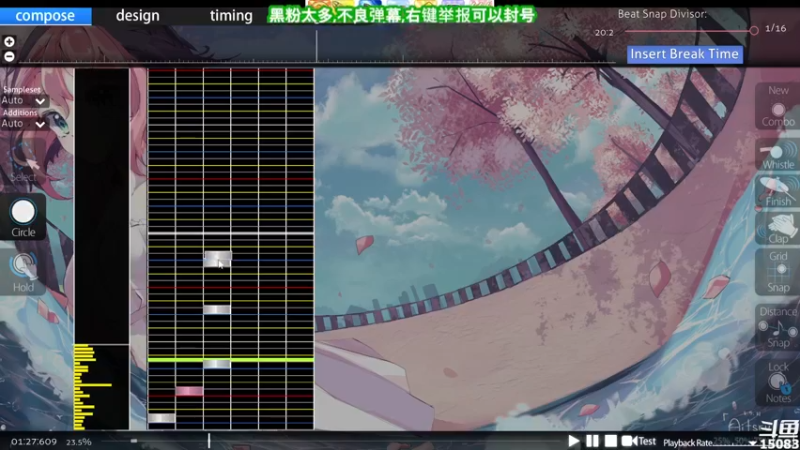Viewport: 800px width, 450px height.
Task: Zoom in the timeline with plus icon
Action: pyautogui.click(x=9, y=42)
